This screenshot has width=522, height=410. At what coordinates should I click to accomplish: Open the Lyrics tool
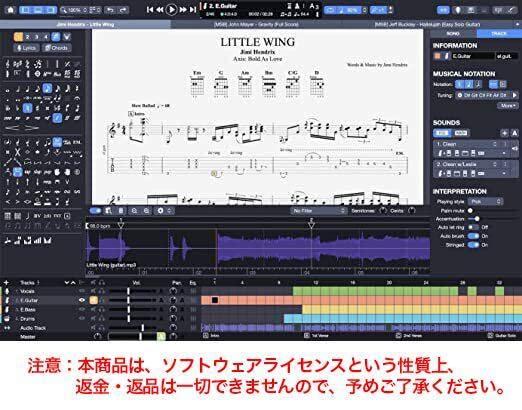click(x=26, y=48)
